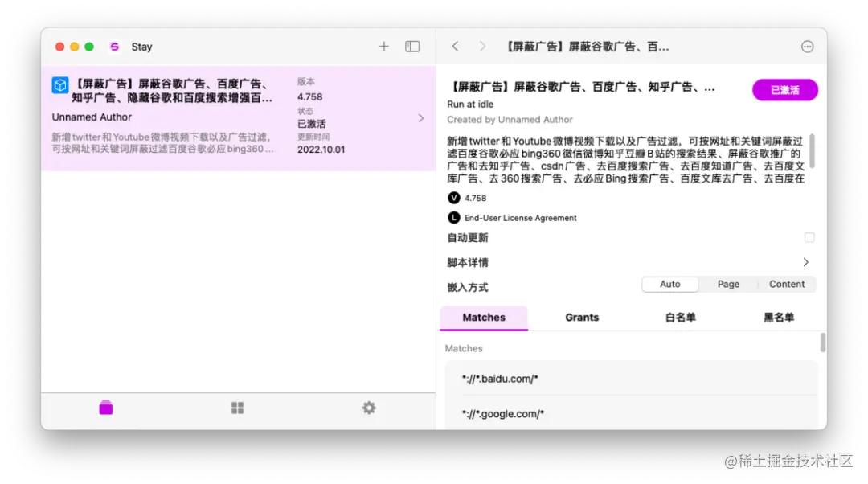
Task: Switch to the 白名单 tab
Action: [x=681, y=318]
